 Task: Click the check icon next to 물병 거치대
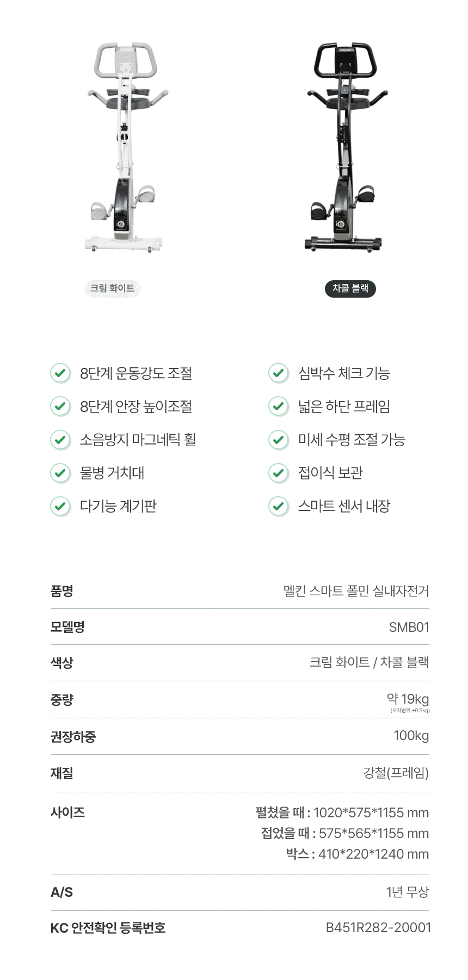click(x=60, y=473)
